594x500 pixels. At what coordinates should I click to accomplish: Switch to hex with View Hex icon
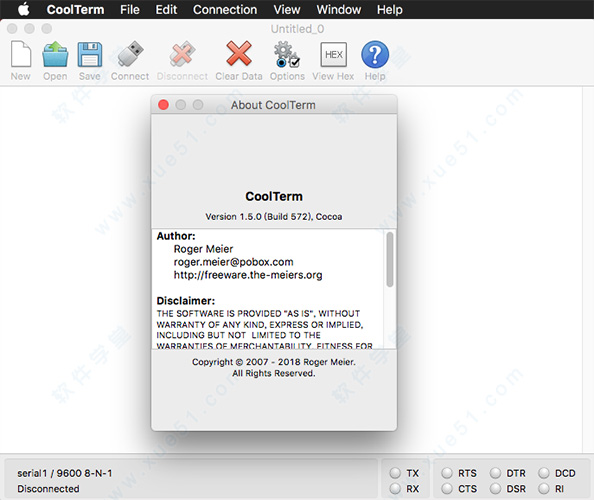(x=333, y=55)
